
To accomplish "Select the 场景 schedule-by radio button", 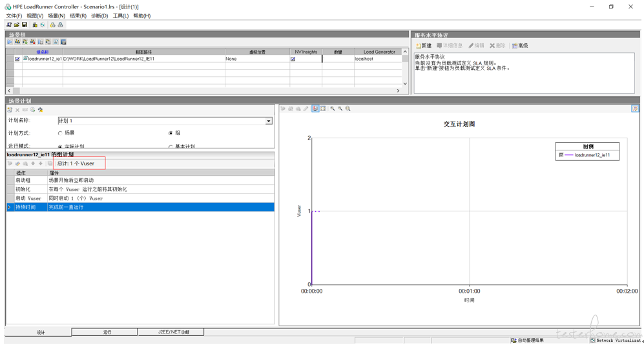I will point(60,133).
